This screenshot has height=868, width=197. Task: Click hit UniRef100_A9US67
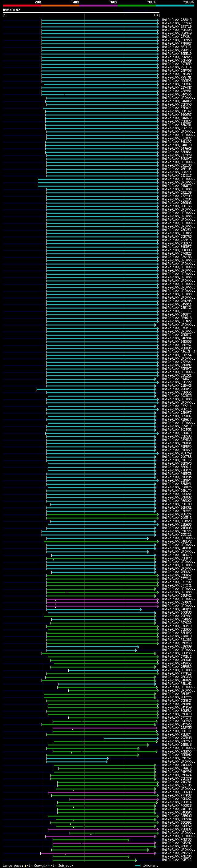point(176,799)
